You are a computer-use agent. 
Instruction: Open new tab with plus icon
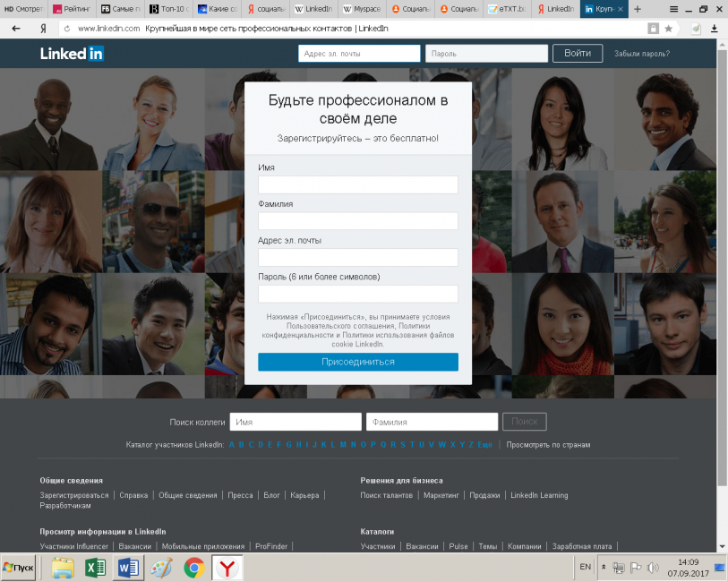638,9
